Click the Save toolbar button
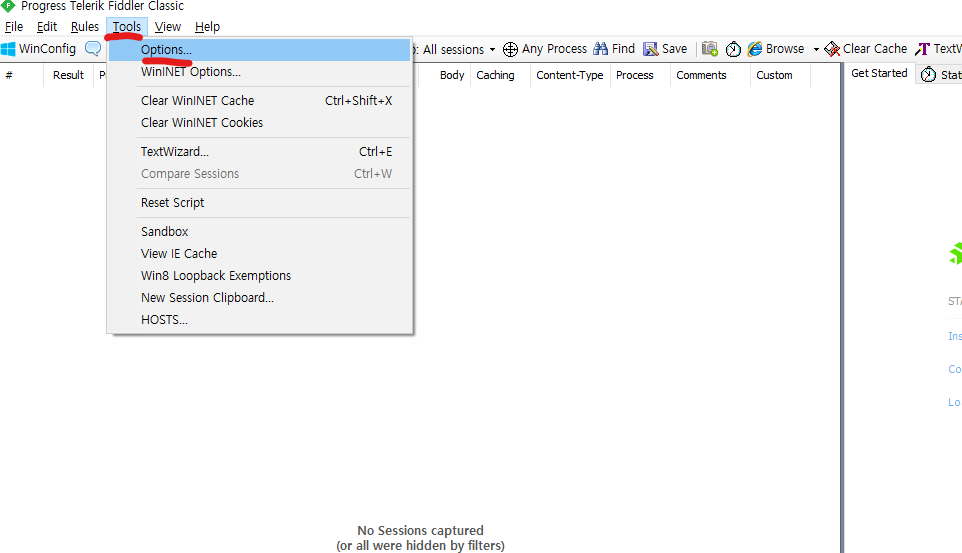Viewport: 962px width, 553px height. [665, 49]
